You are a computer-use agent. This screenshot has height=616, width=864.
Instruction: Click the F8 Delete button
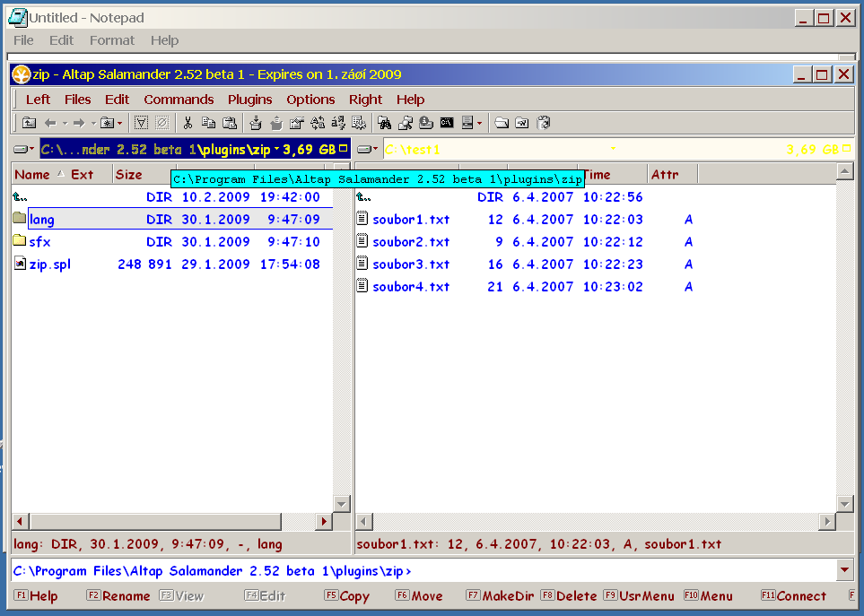point(569,595)
